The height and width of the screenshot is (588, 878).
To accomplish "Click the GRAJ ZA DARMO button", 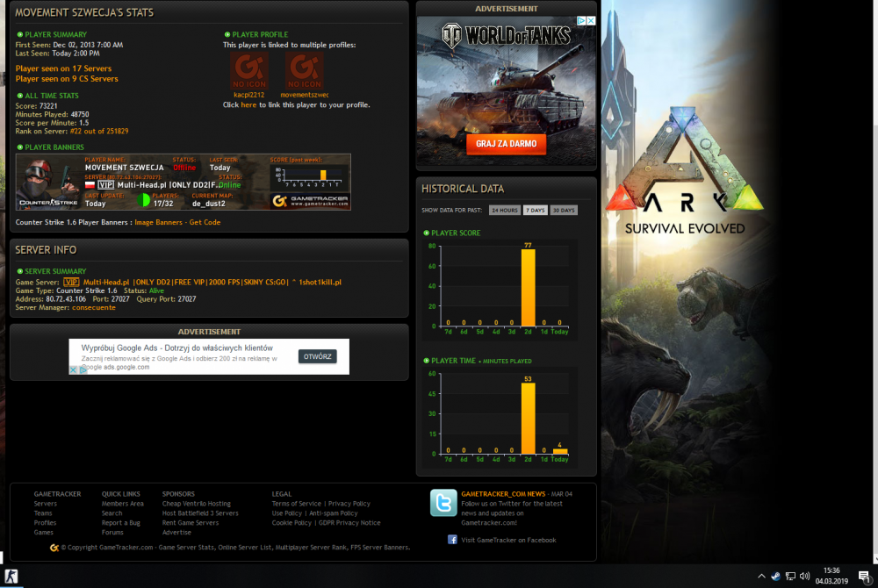I will click(506, 143).
